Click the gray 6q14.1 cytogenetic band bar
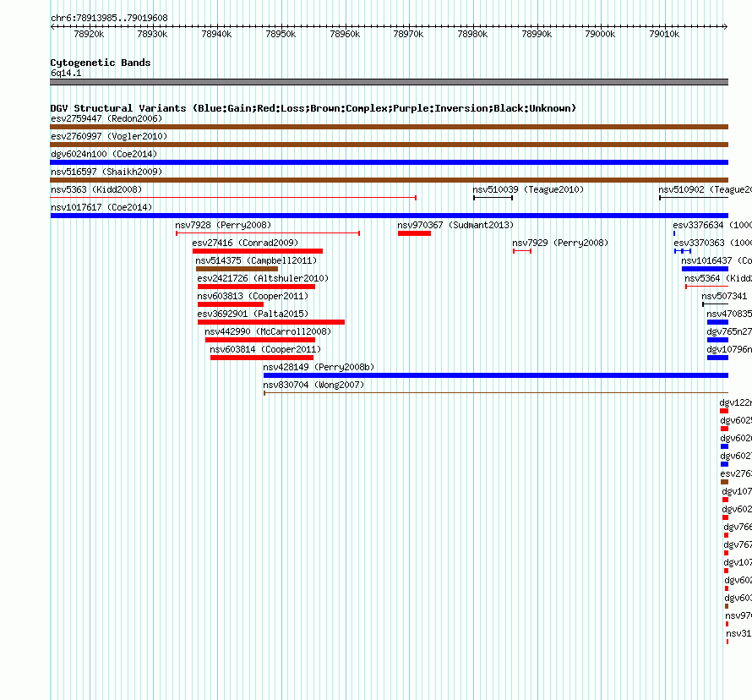The image size is (752, 700). (389, 82)
